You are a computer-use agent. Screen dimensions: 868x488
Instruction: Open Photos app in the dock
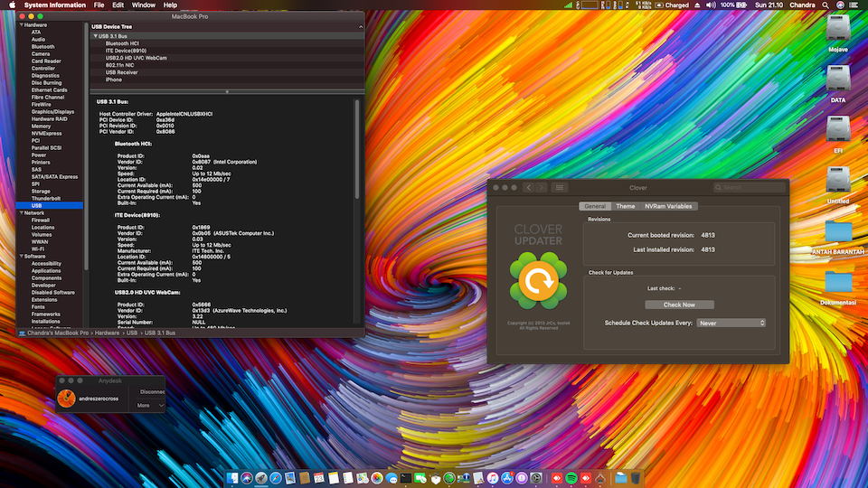tap(377, 477)
